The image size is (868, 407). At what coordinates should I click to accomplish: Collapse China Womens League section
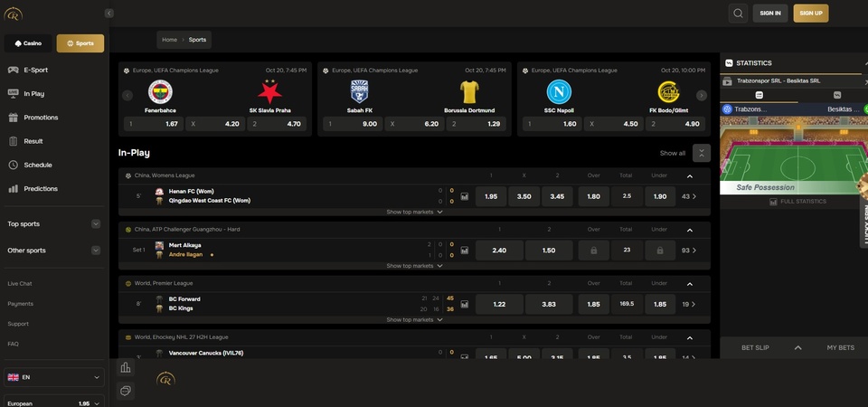(x=690, y=176)
